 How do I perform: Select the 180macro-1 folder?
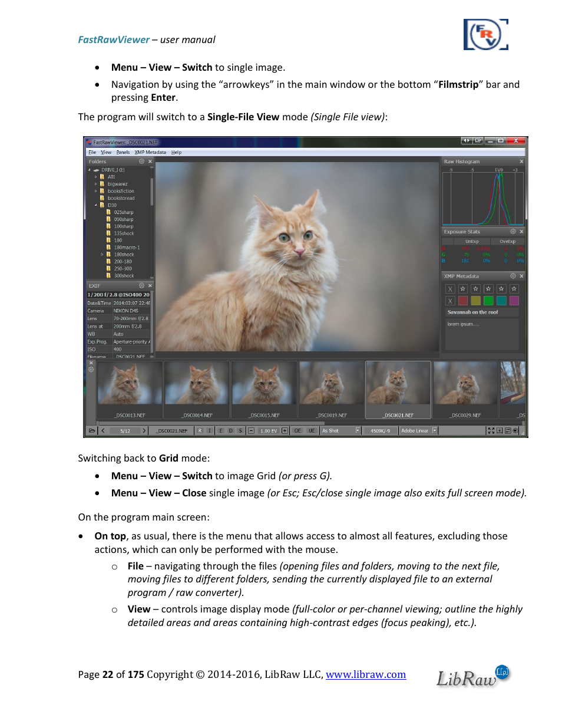coord(127,248)
